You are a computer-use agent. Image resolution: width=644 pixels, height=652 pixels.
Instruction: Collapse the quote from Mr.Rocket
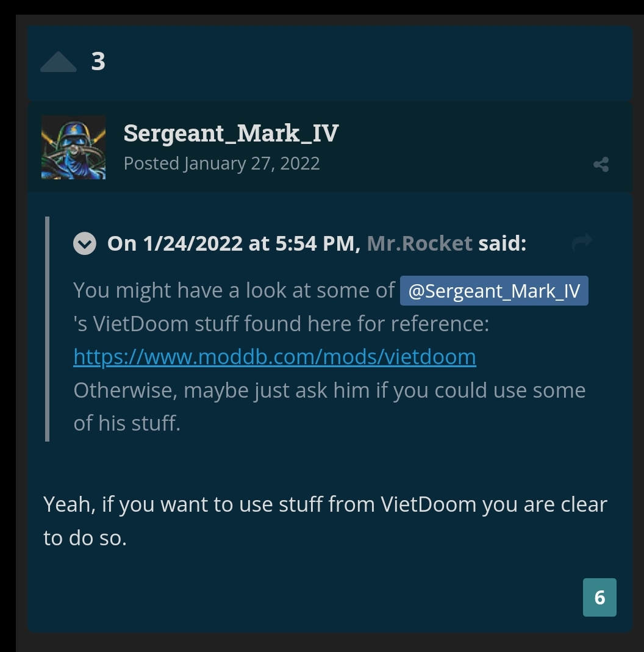click(x=85, y=243)
